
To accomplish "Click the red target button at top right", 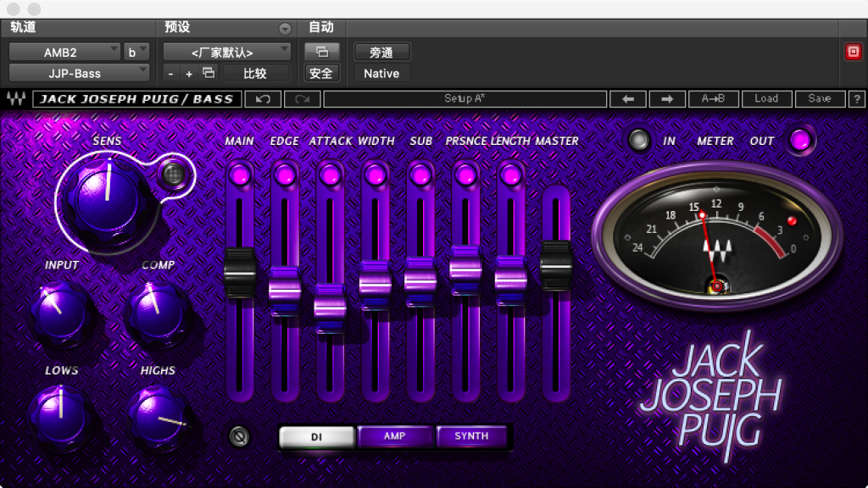I will 853,52.
